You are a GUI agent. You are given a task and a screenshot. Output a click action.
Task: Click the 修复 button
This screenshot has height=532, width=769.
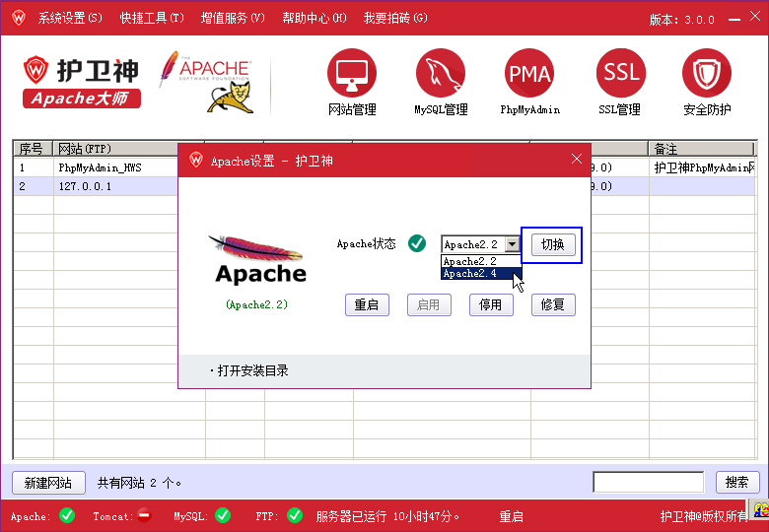pyautogui.click(x=553, y=304)
